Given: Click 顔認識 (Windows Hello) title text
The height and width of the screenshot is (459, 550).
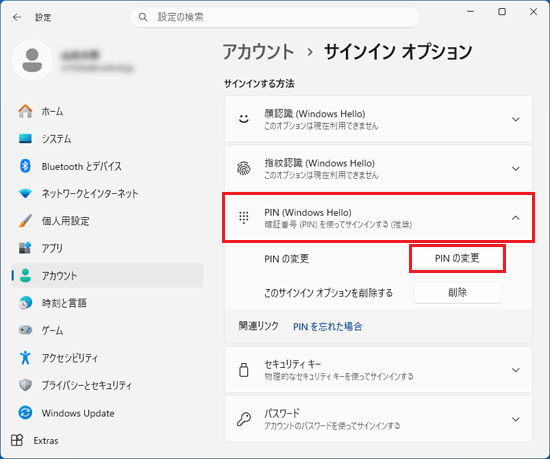Looking at the screenshot, I should (315, 114).
